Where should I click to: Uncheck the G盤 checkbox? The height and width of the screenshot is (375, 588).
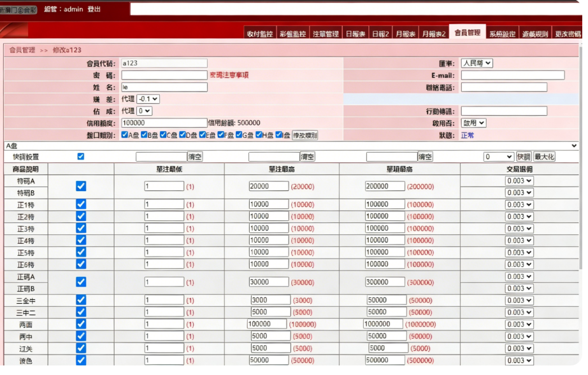pos(239,135)
